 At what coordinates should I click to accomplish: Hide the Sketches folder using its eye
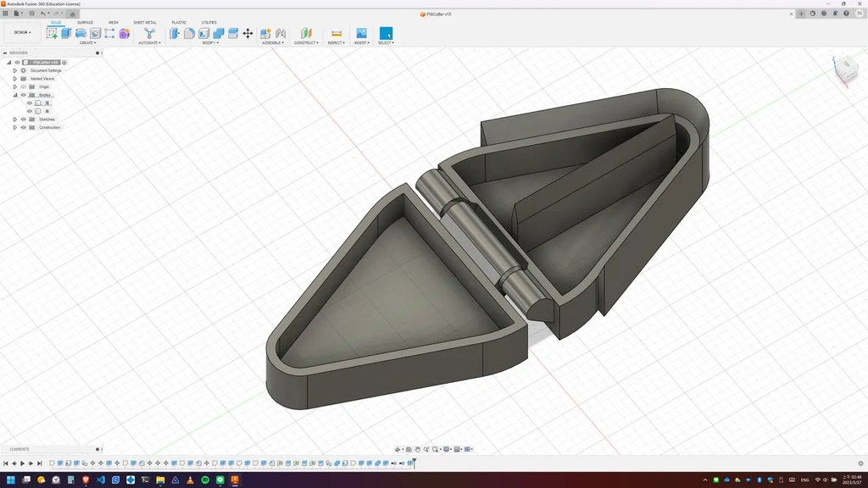23,119
